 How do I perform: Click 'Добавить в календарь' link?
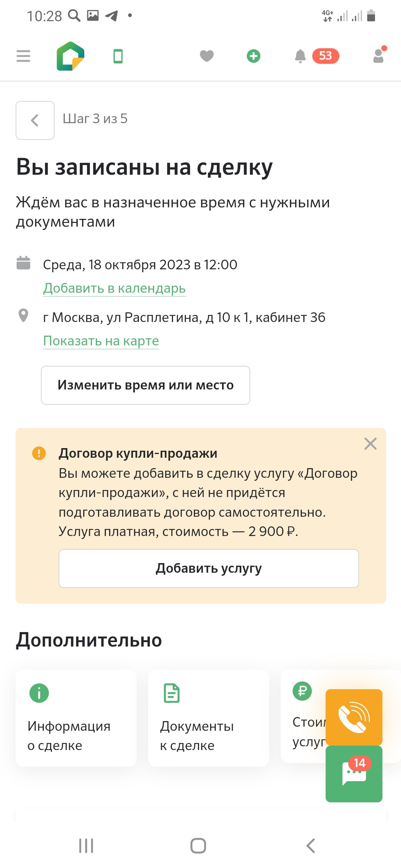tap(114, 288)
